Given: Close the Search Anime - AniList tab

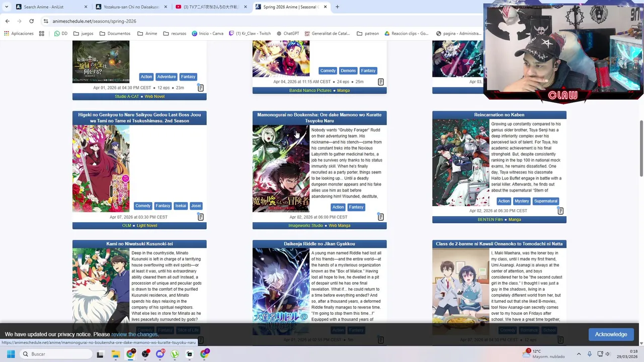Looking at the screenshot, I should pyautogui.click(x=86, y=7).
